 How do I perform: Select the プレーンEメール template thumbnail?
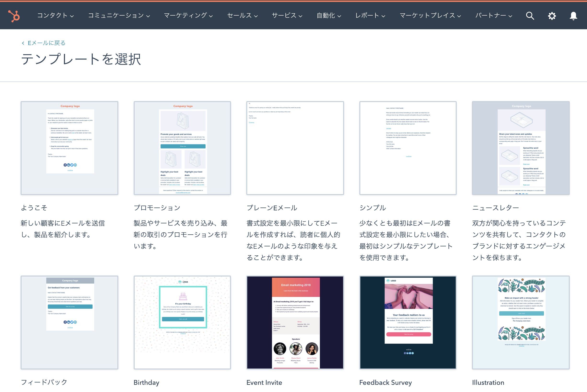[x=295, y=148]
